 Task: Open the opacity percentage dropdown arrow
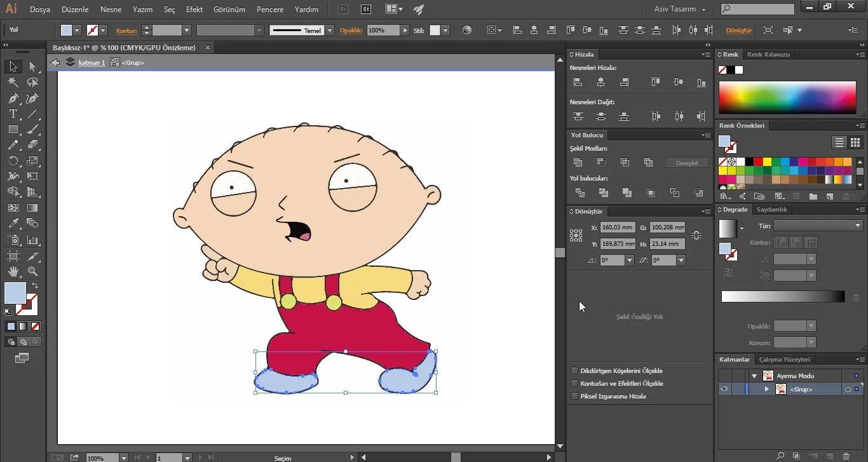click(405, 30)
